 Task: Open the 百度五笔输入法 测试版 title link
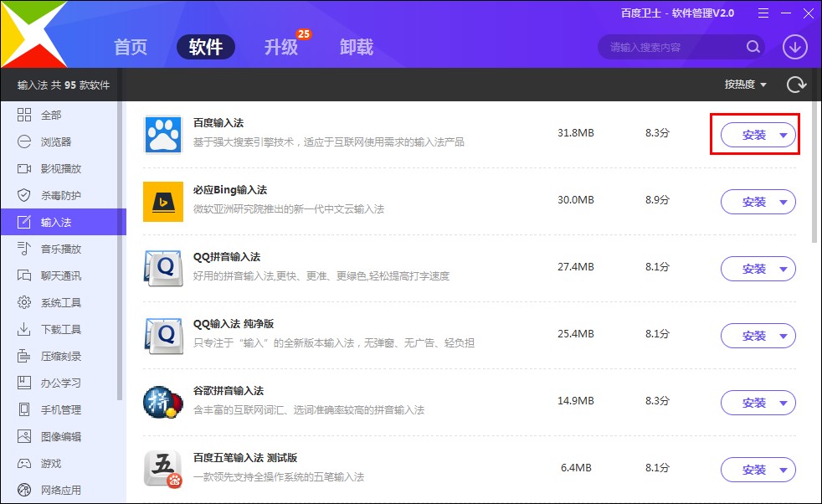click(245, 458)
